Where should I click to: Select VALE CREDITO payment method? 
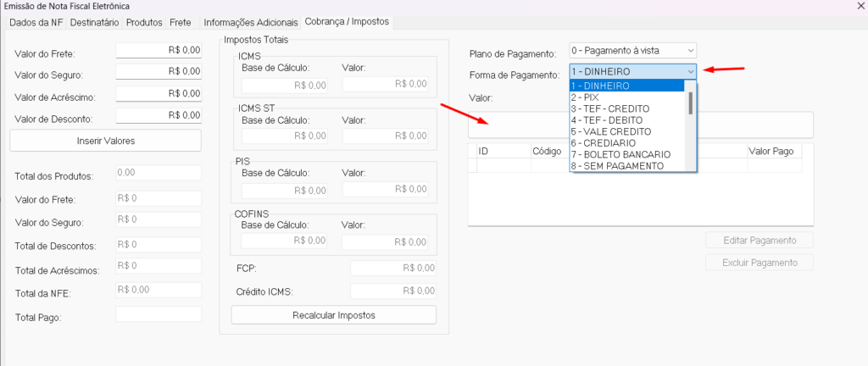[611, 131]
